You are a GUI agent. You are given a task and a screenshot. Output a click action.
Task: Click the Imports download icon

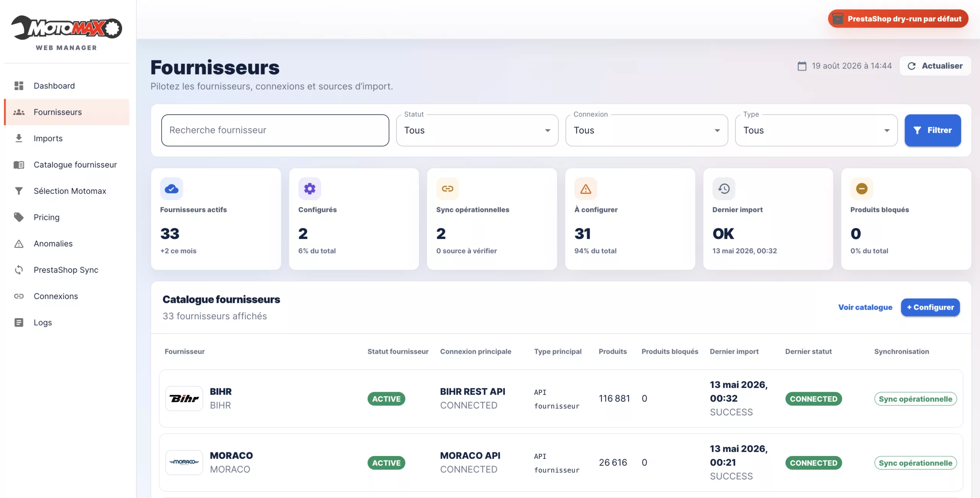[19, 138]
